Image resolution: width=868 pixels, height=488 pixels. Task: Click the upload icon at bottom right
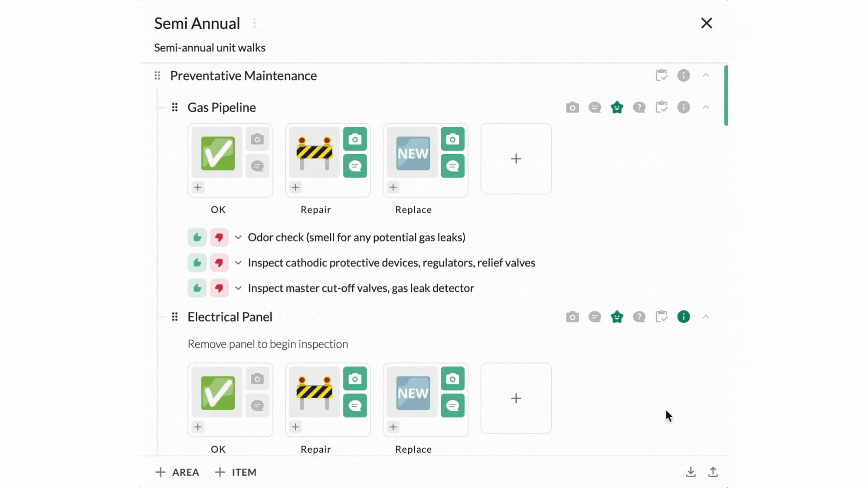[x=713, y=472]
